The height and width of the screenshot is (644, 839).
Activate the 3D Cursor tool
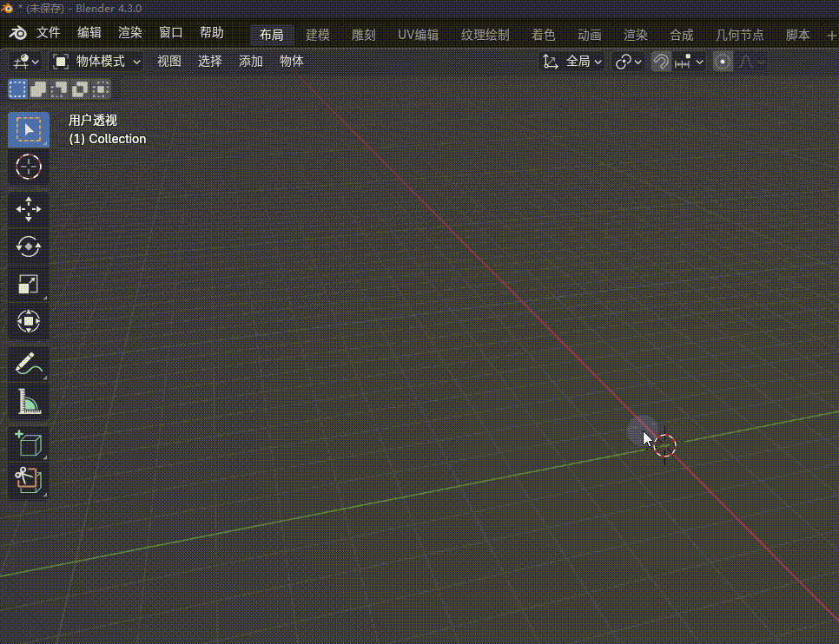pos(29,168)
